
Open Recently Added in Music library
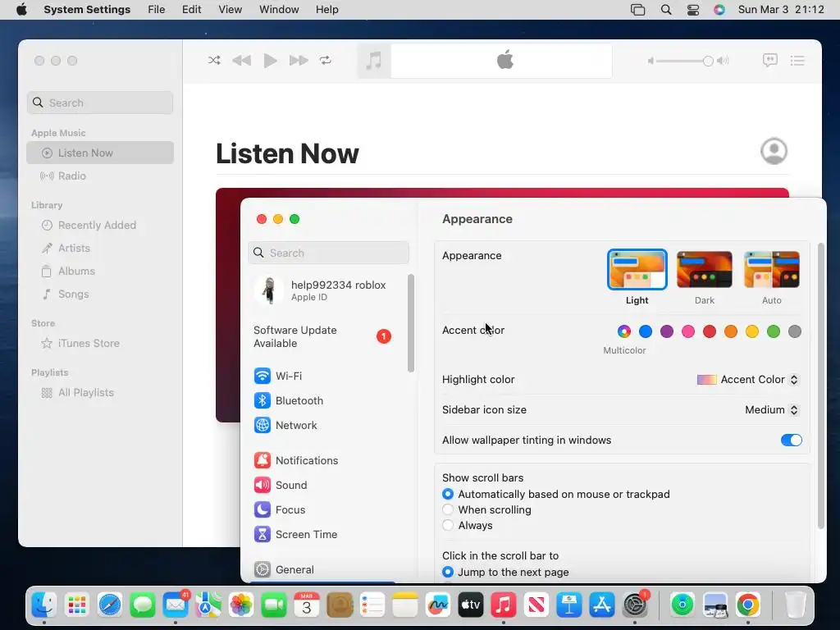click(x=100, y=225)
